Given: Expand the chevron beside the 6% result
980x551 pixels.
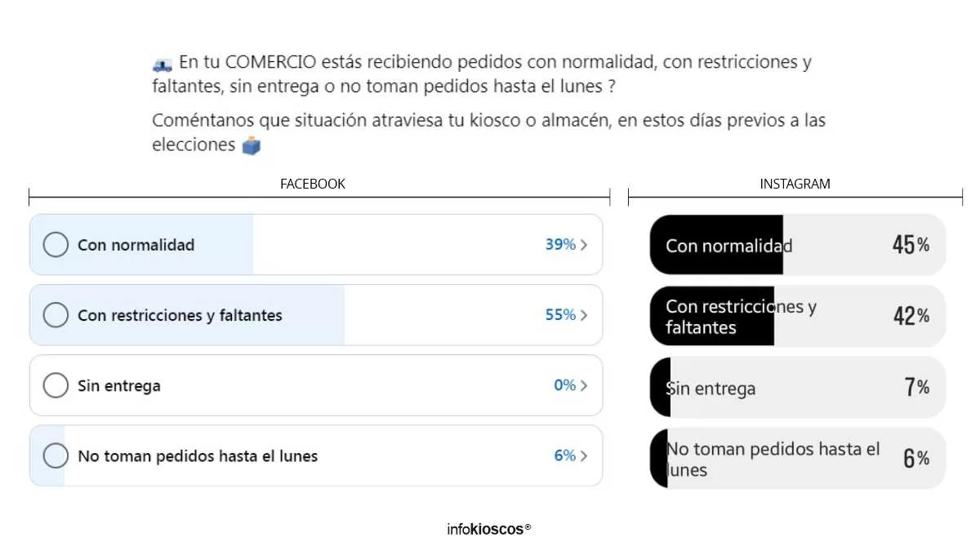Looking at the screenshot, I should 583,455.
